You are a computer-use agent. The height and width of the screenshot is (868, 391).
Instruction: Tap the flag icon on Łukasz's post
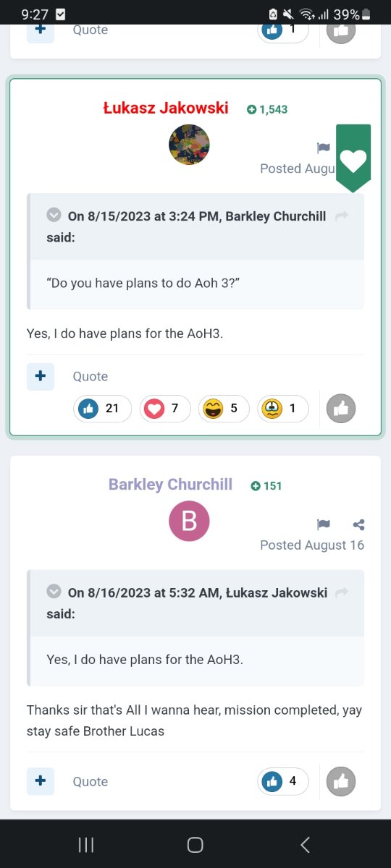coord(324,148)
